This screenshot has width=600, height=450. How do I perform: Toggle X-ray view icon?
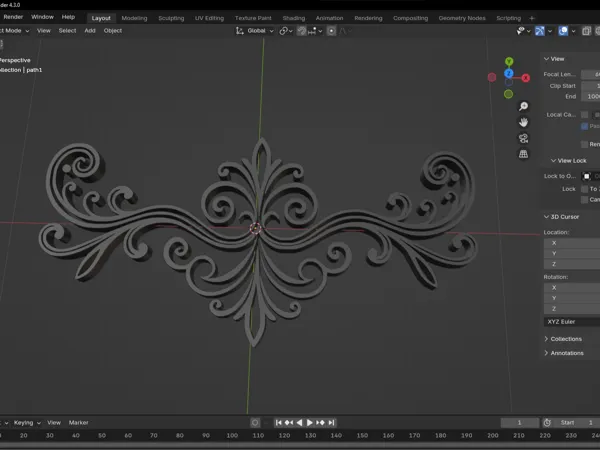(x=586, y=31)
